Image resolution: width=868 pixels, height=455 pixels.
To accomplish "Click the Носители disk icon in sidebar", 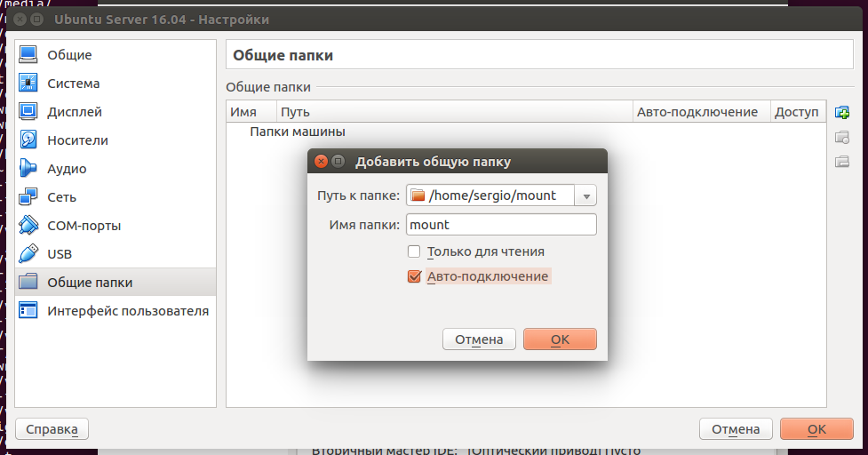I will point(28,140).
